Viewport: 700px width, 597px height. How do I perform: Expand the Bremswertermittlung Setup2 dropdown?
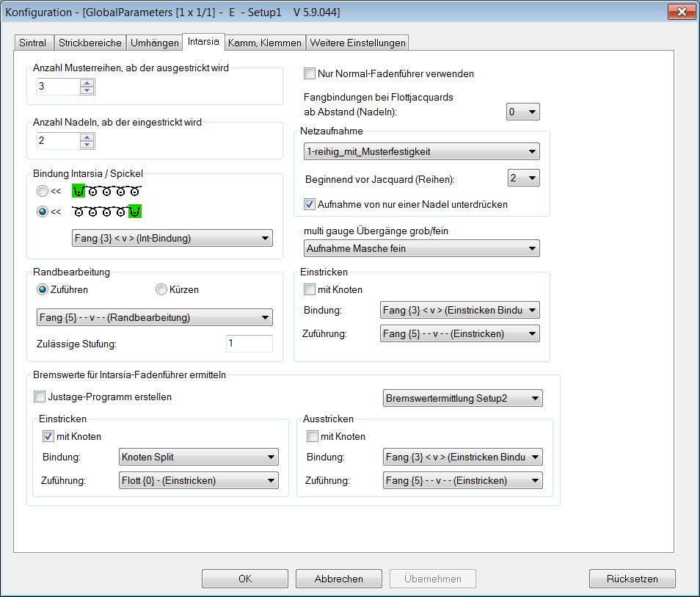[x=462, y=399]
